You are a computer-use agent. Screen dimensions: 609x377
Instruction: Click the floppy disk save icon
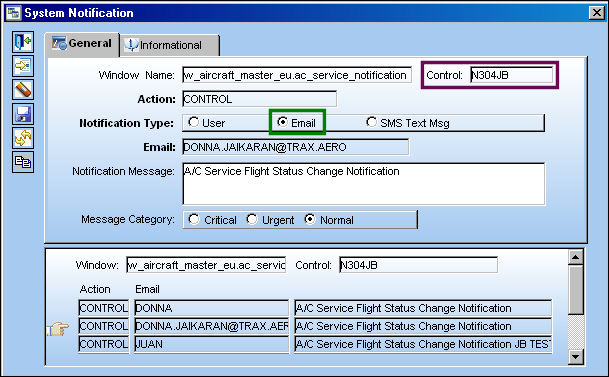pos(23,114)
